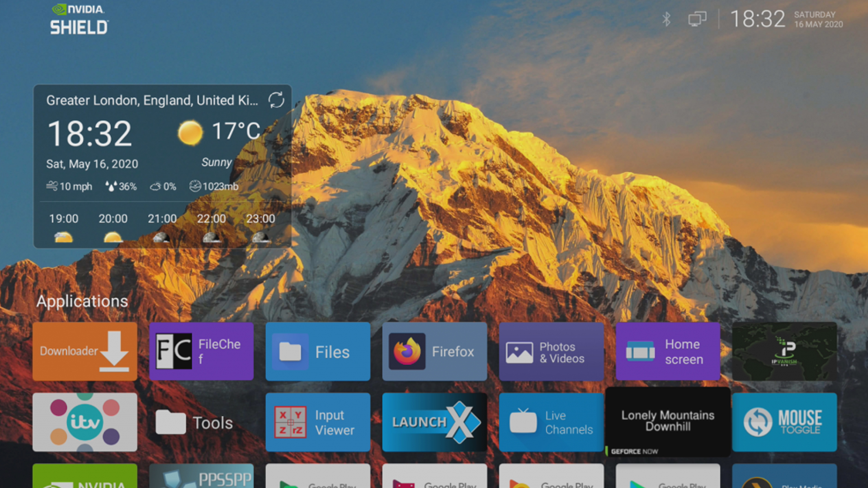Open the Mouse Toggle app
This screenshot has width=868, height=488.
point(784,422)
